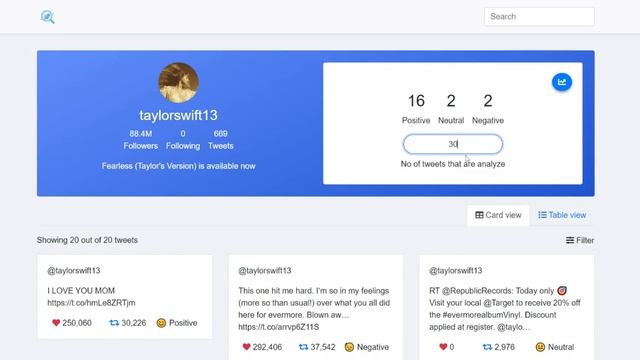The height and width of the screenshot is (360, 640).
Task: Click the tweet count input showing 30
Action: pos(453,144)
